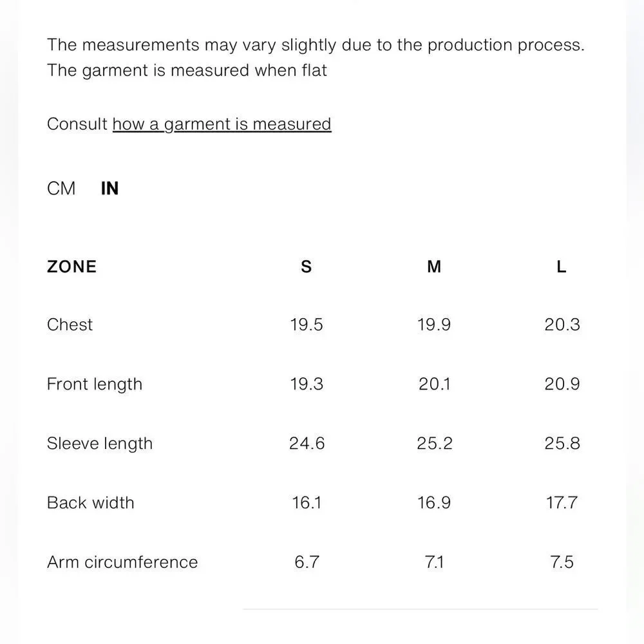Image resolution: width=644 pixels, height=644 pixels.
Task: Click Arm circumference size M value 7.1
Action: 435,562
